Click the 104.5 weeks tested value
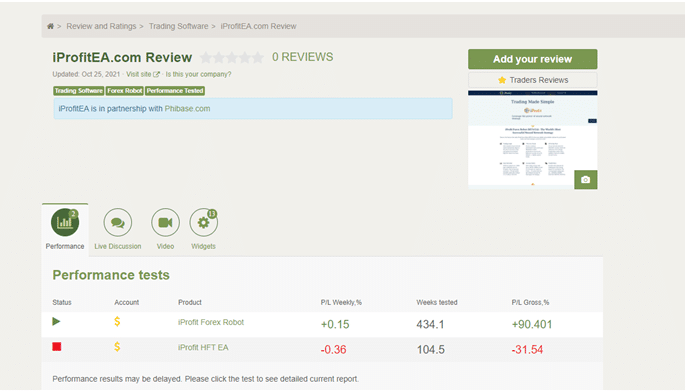The image size is (687, 392). pos(430,350)
